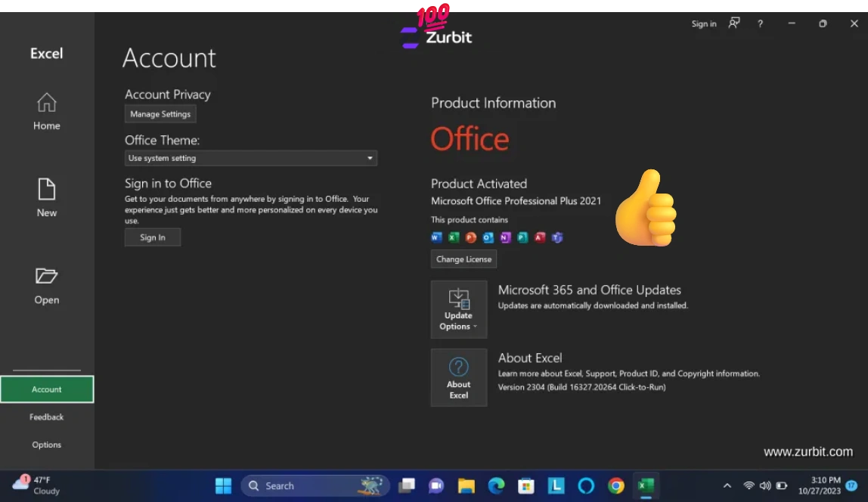The width and height of the screenshot is (868, 502).
Task: Click the Sign In button under Sign in to Office
Action: tap(152, 237)
